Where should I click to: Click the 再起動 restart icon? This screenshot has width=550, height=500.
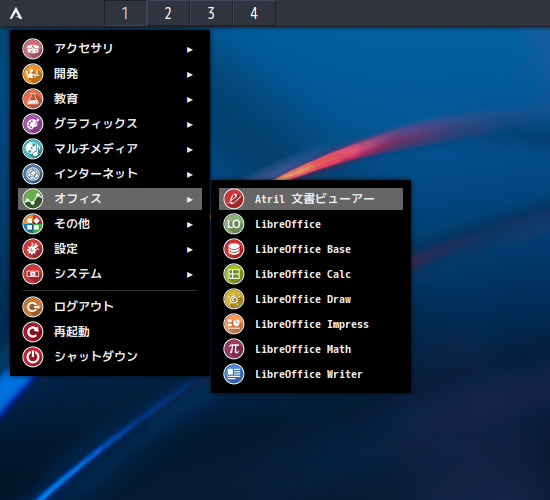pyautogui.click(x=33, y=332)
